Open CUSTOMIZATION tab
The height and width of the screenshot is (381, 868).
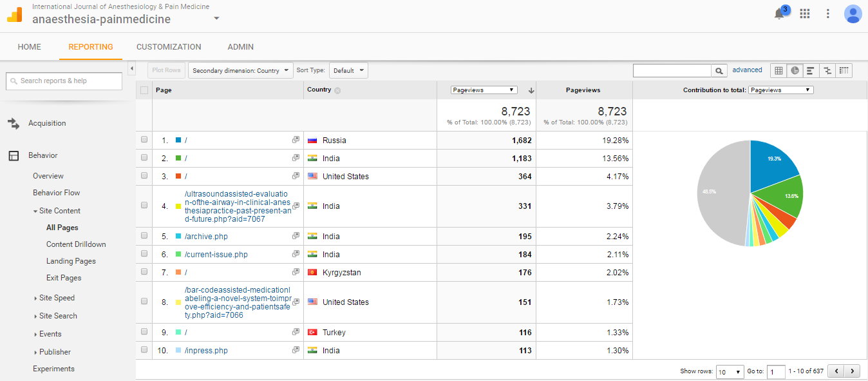coord(169,47)
